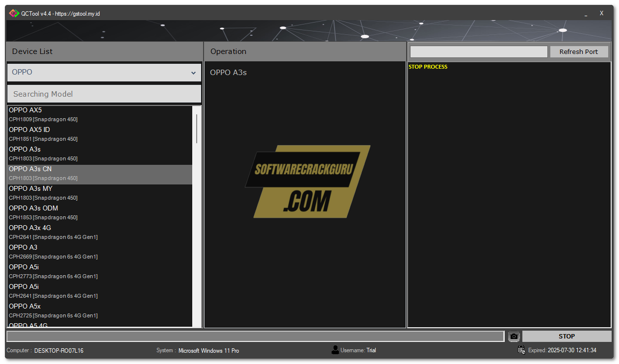The height and width of the screenshot is (364, 619).
Task: Click the user profile icon beside Username
Action: coord(335,350)
